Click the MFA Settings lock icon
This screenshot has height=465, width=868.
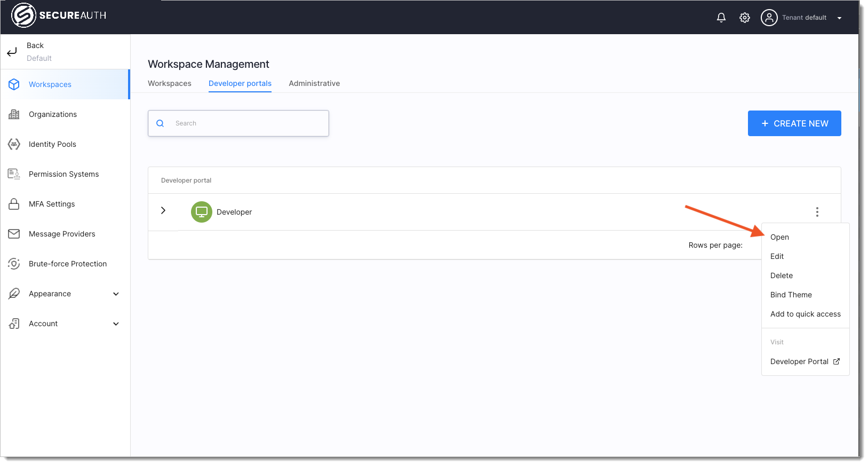(x=14, y=204)
